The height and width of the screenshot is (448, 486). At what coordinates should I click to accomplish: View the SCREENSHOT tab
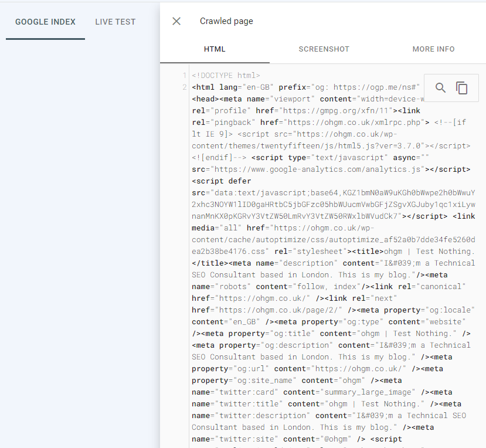tap(324, 49)
